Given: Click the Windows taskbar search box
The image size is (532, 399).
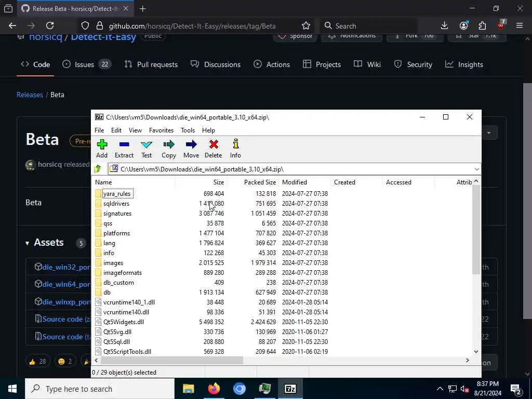Looking at the screenshot, I should pos(100,389).
